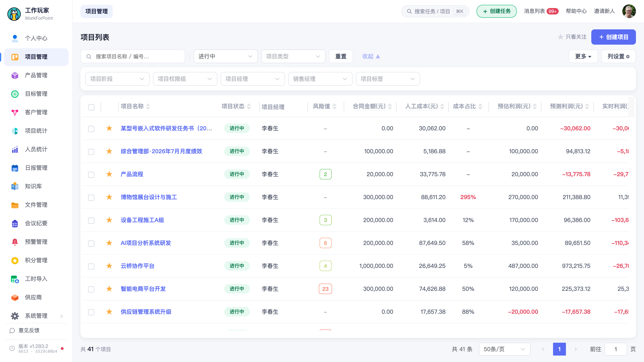
Task: Click the 项目统计 pie chart icon
Action: pyautogui.click(x=15, y=131)
